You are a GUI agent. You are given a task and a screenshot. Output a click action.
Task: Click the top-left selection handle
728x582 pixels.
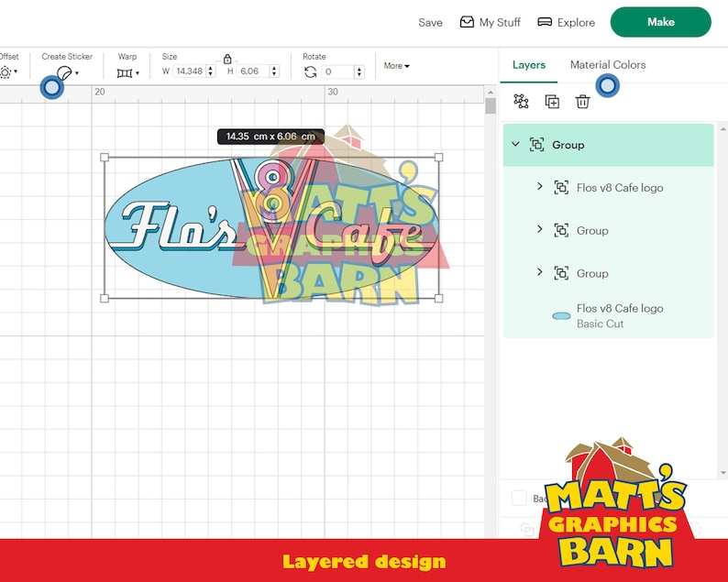[105, 158]
